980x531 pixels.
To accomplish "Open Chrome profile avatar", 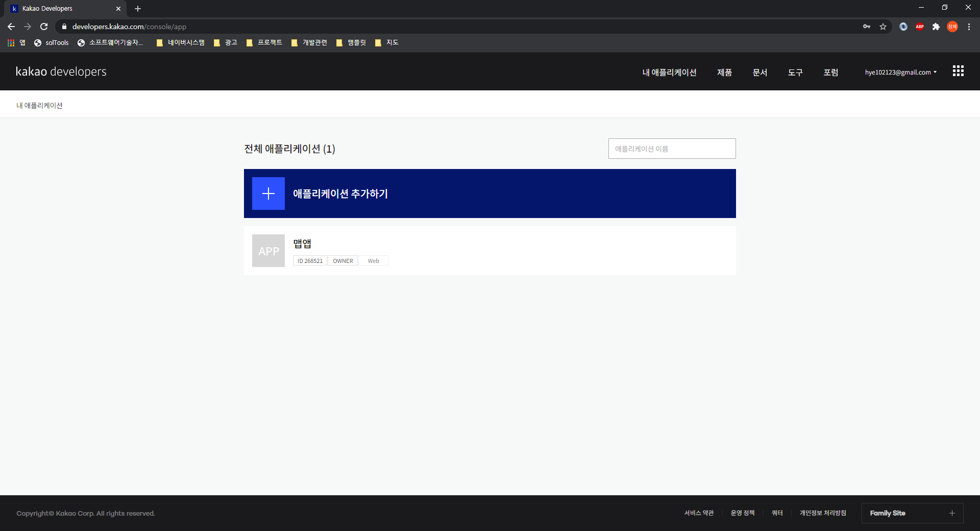I will (952, 27).
